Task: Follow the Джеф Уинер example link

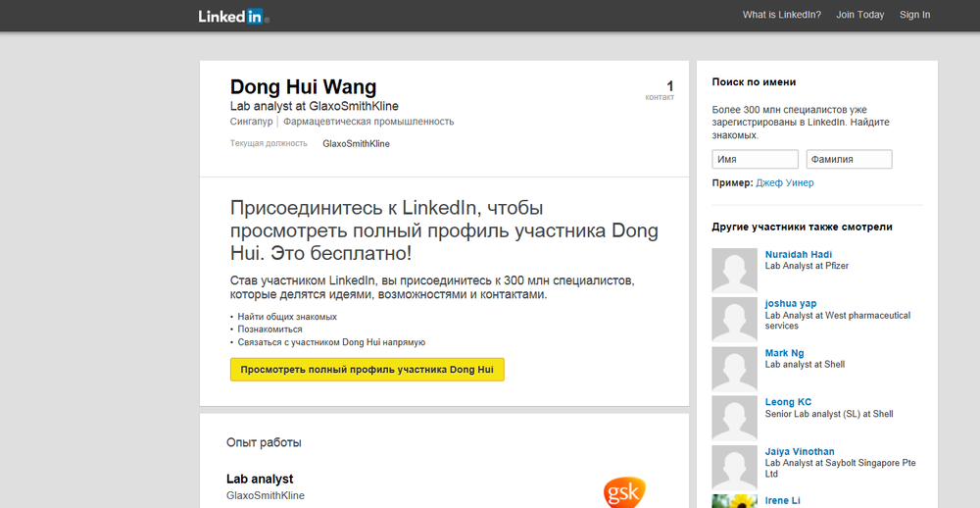Action: (784, 183)
